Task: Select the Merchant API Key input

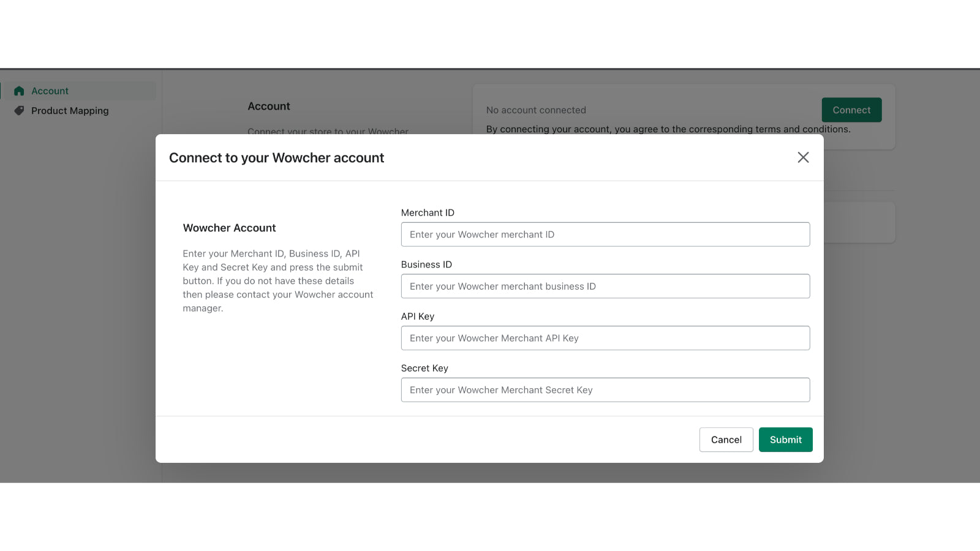Action: tap(605, 338)
